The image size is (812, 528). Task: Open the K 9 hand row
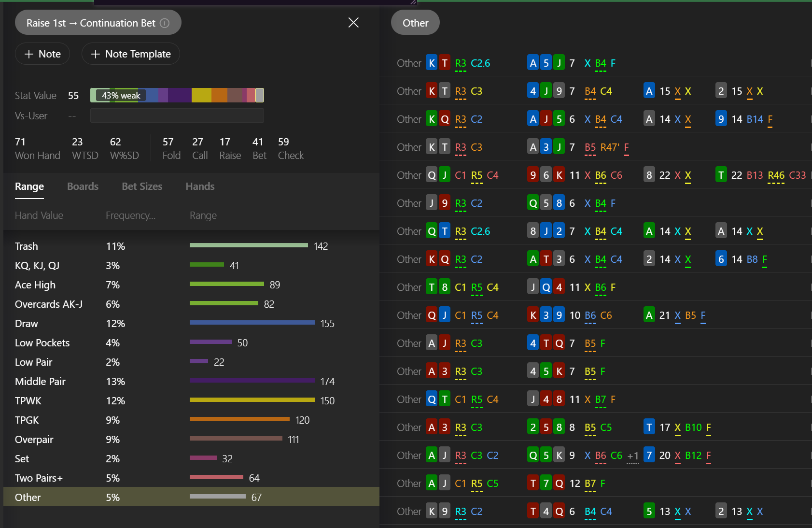pos(596,511)
